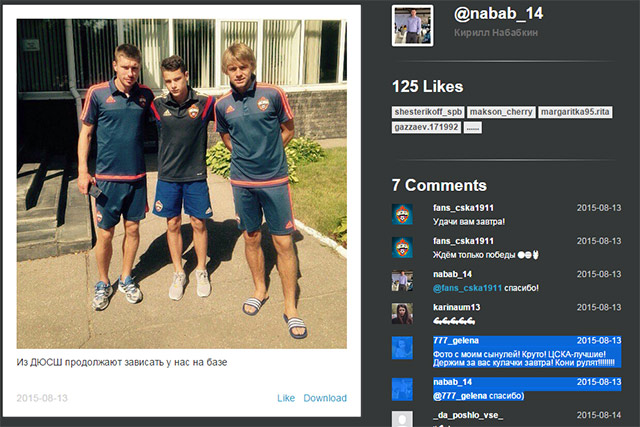
Task: Open gazzaev.171992 liker tag
Action: (x=426, y=127)
